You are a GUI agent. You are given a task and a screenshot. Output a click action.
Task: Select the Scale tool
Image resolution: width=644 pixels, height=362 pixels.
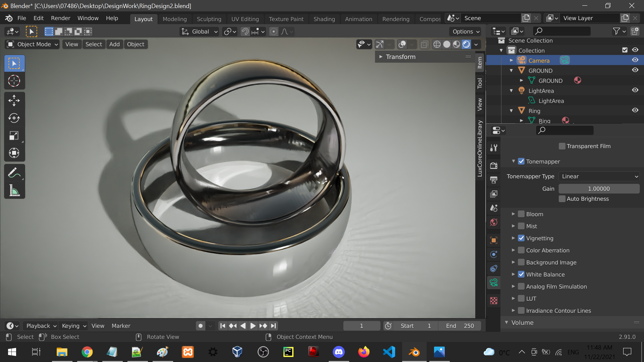coord(14,135)
